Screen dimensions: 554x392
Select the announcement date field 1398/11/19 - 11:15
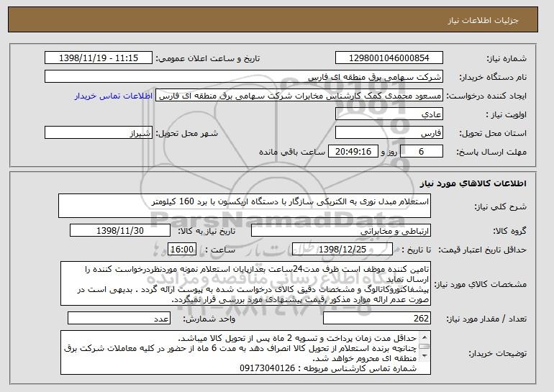[99, 58]
